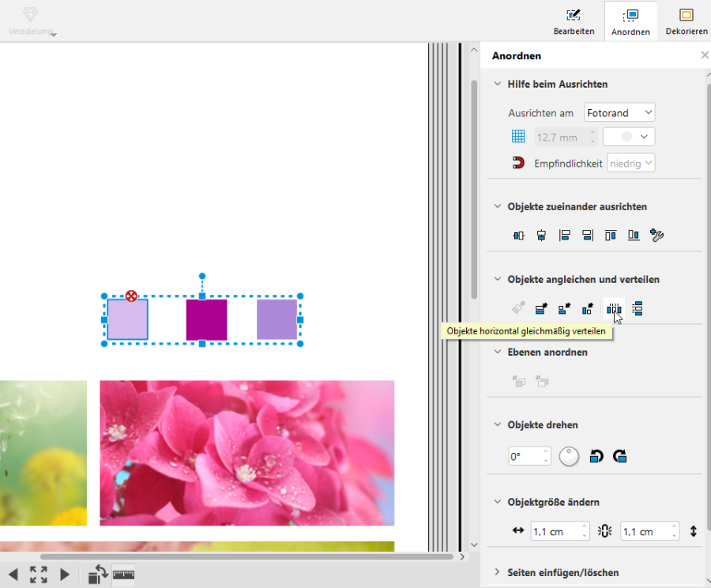Viewport: 711px width, 588px height.
Task: Collapse the 'Objekte drehen' section
Action: click(498, 424)
